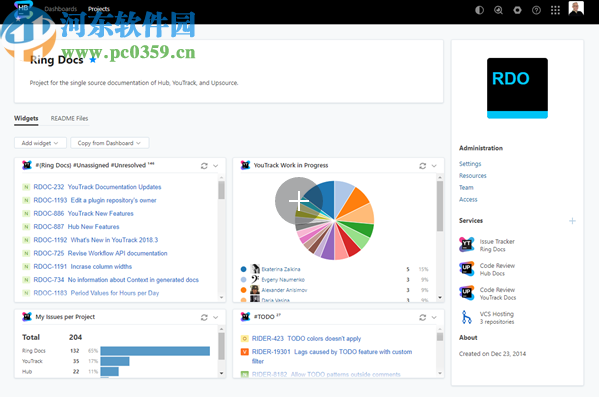Open the Resources administration link
Viewport: 608px width, 397px height.
[x=472, y=176]
